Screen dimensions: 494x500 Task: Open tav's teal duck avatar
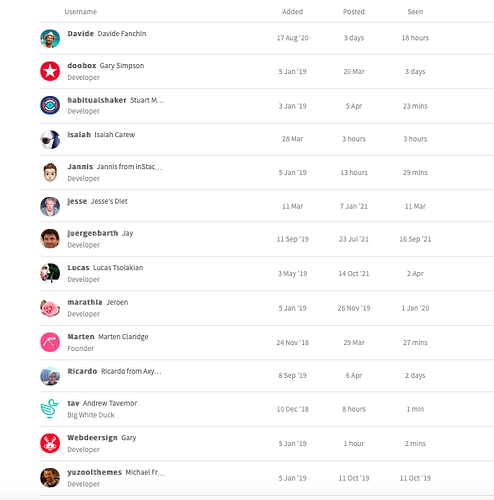50,409
